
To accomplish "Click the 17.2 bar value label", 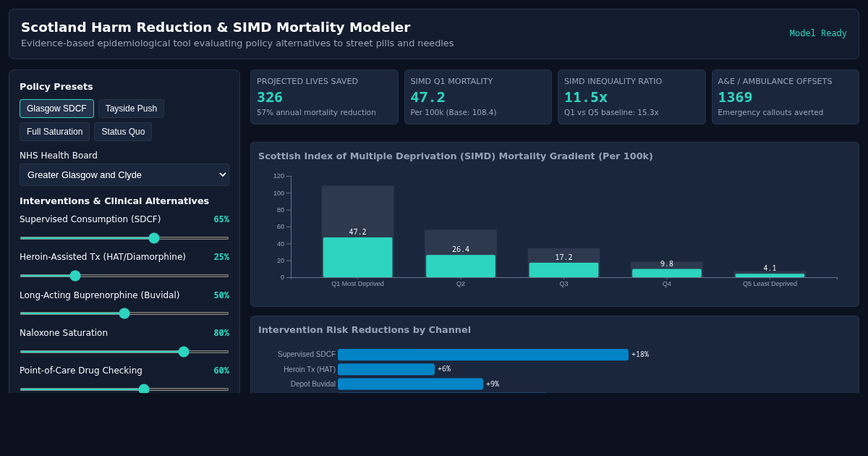I will point(563,258).
